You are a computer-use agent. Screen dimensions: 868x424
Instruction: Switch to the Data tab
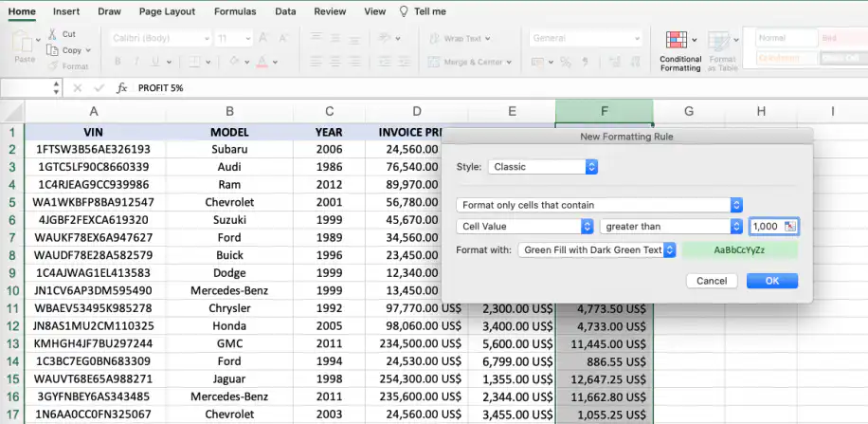tap(285, 11)
